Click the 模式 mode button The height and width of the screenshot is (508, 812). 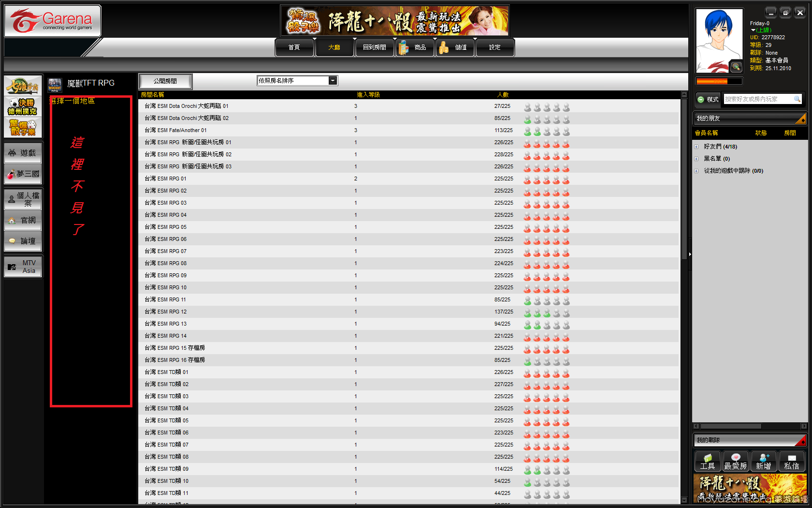click(708, 99)
